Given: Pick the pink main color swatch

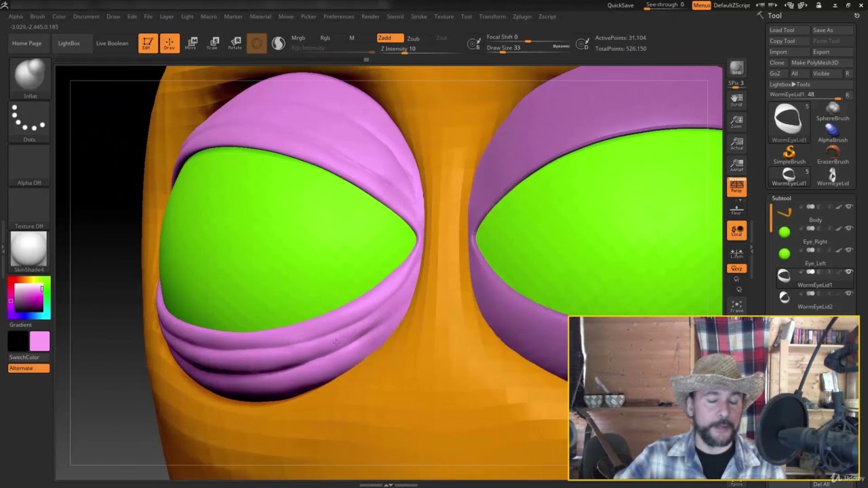Looking at the screenshot, I should coord(39,341).
